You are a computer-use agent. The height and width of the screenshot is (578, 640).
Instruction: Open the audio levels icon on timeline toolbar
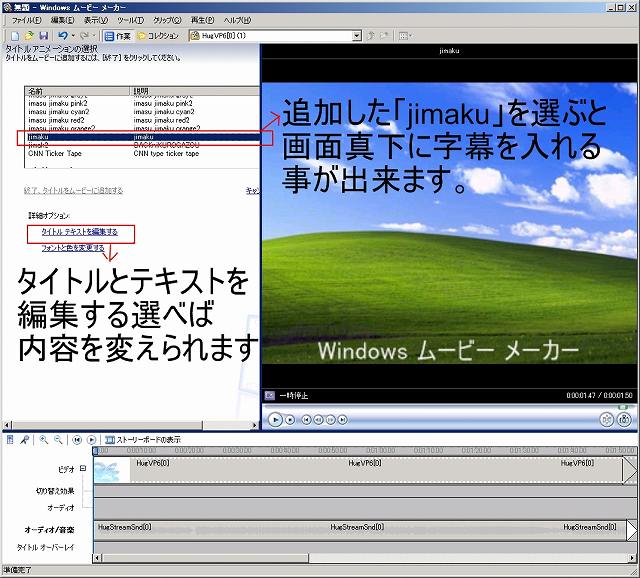point(10,440)
